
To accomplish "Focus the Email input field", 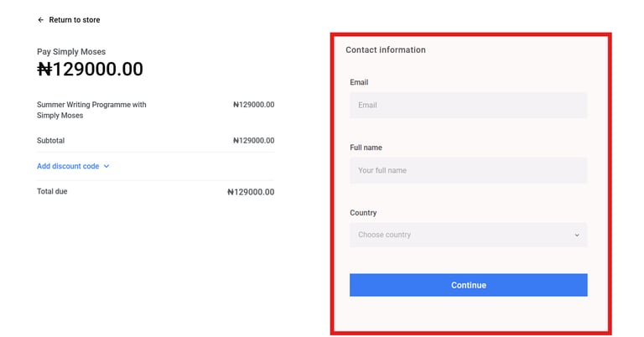I will point(468,105).
